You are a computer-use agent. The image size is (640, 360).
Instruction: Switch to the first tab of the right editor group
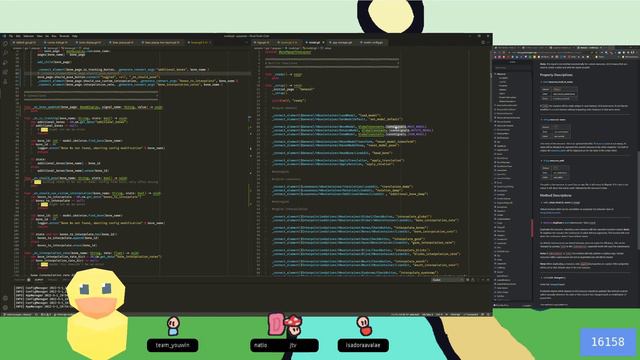tap(262, 42)
